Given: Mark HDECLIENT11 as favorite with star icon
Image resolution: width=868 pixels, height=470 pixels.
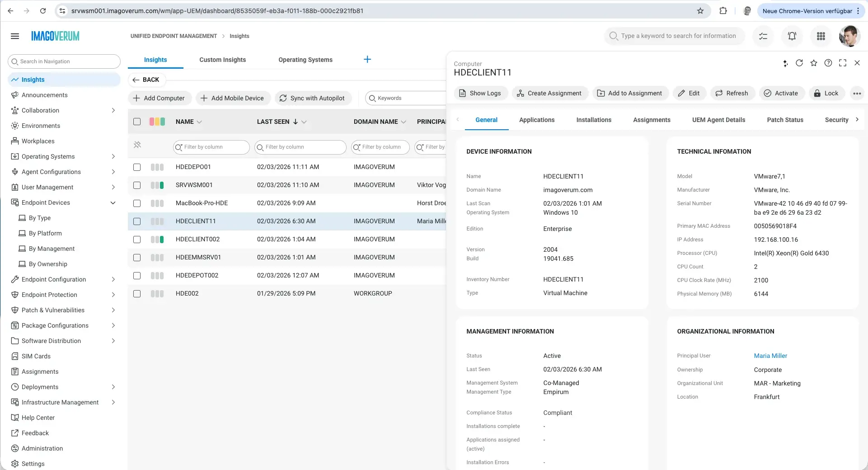Looking at the screenshot, I should (x=813, y=63).
